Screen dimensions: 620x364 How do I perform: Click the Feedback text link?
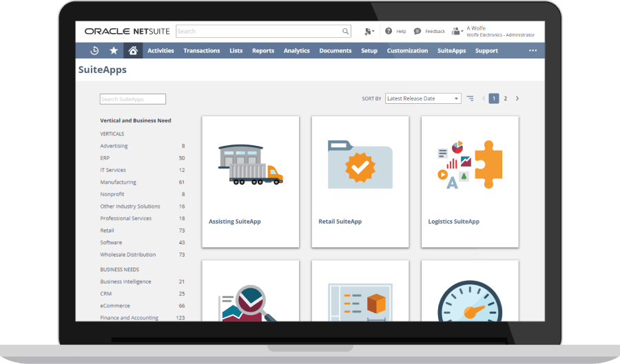tap(435, 31)
